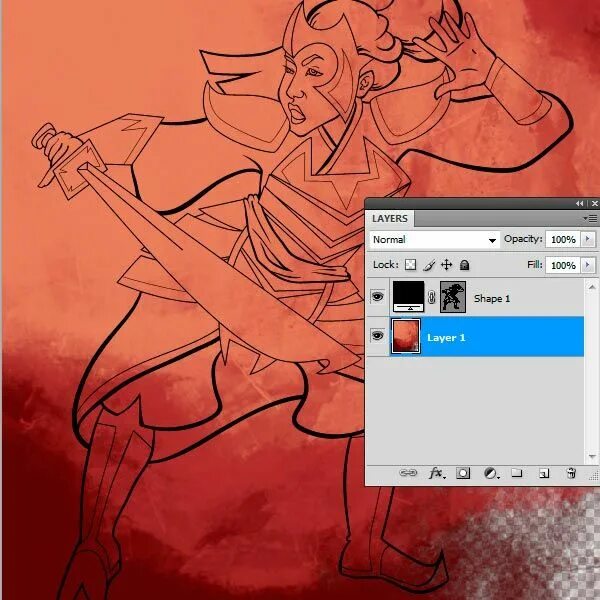The width and height of the screenshot is (600, 600).
Task: Toggle the lock all padlock option
Action: tap(464, 265)
